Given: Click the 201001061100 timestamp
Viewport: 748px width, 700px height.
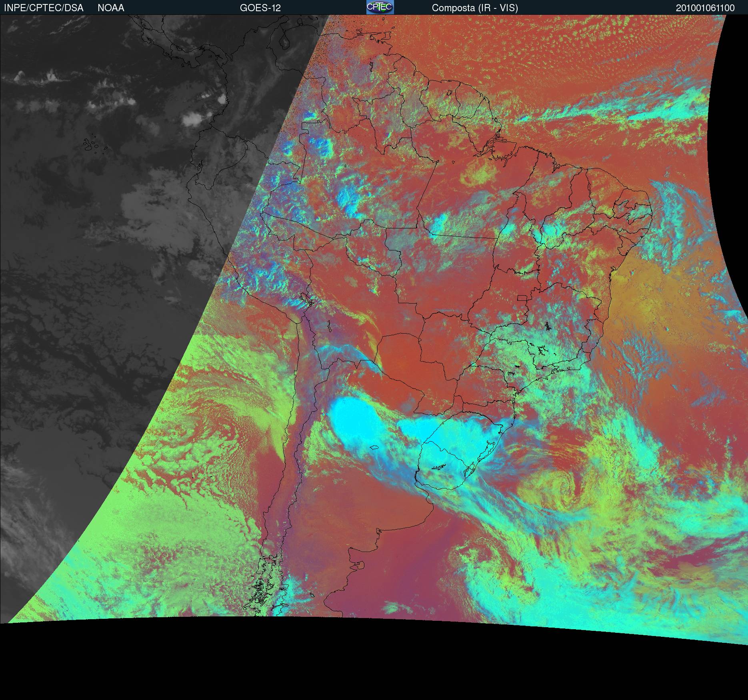Looking at the screenshot, I should point(705,8).
